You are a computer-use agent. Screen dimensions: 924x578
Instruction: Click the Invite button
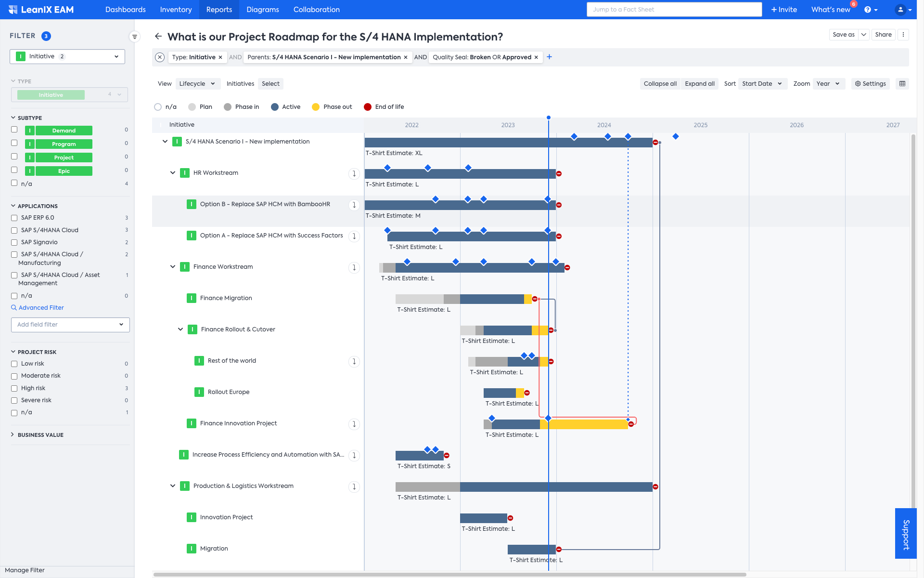point(784,10)
